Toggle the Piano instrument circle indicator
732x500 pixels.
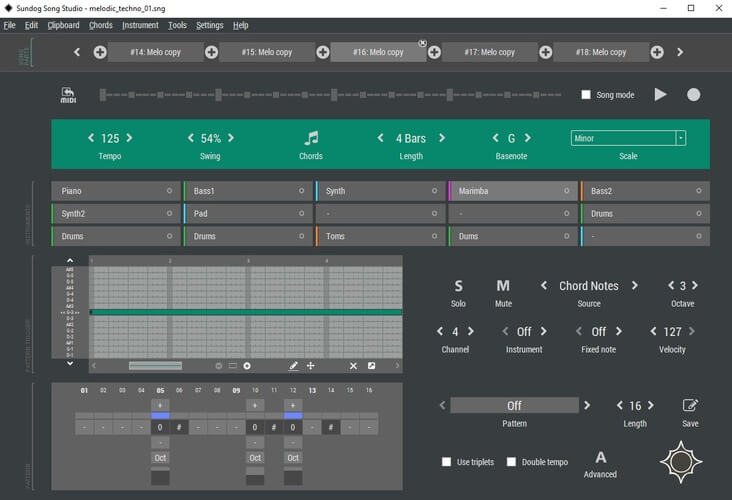click(x=169, y=191)
